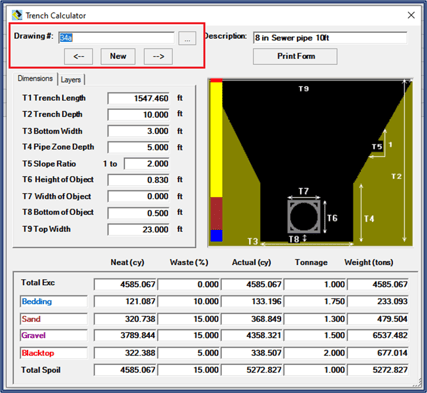427x393 pixels.
Task: Edit the Description text field
Action: 330,38
